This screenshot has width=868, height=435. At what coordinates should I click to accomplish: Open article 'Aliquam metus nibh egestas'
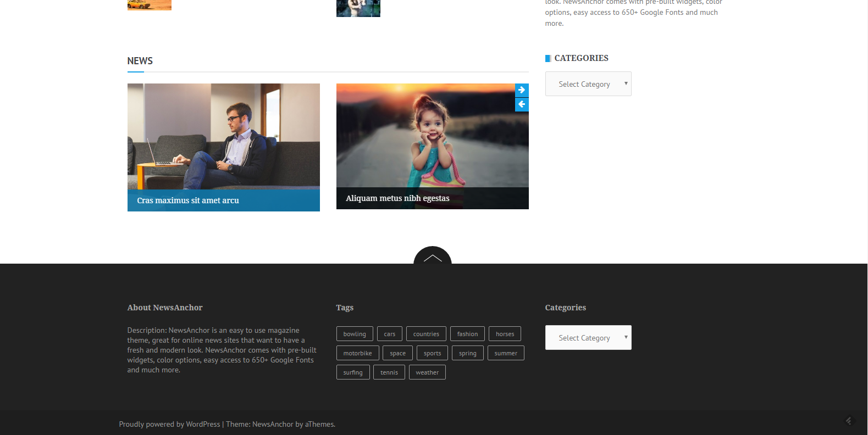397,198
